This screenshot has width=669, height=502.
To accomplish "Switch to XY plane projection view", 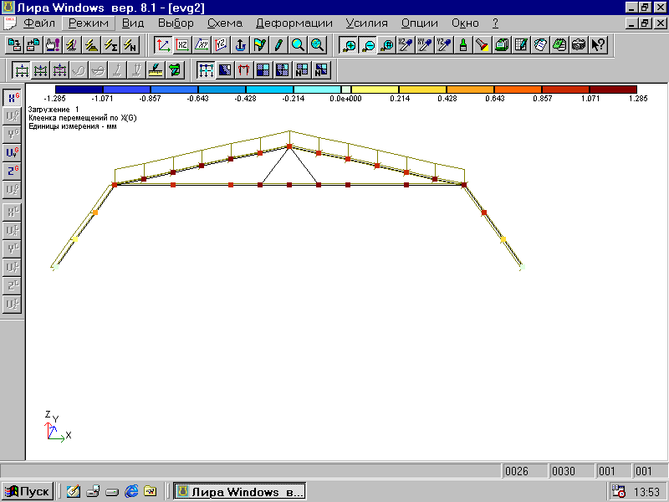I will (x=201, y=45).
